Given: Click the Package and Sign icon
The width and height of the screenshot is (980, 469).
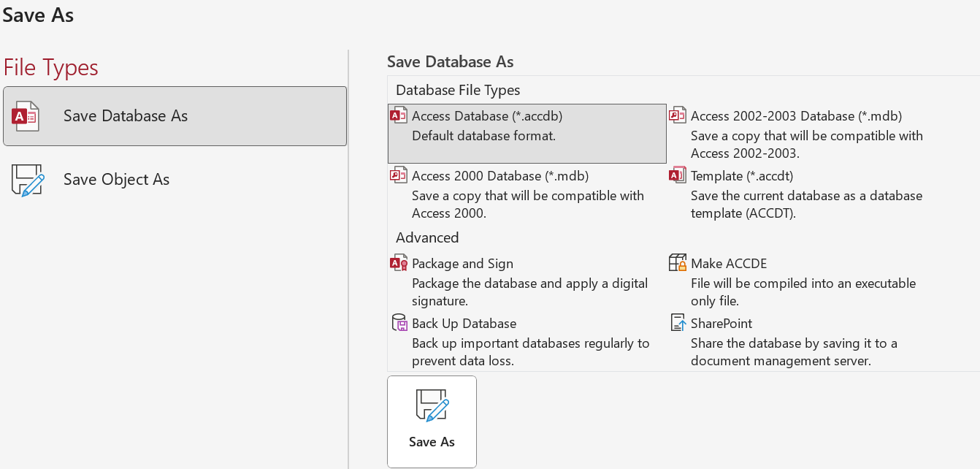Looking at the screenshot, I should (399, 264).
